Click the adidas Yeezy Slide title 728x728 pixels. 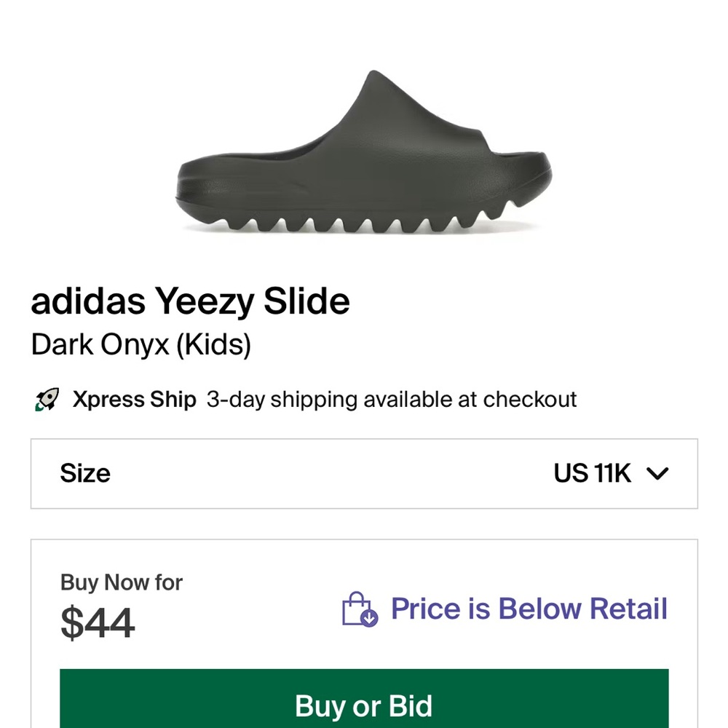(191, 301)
